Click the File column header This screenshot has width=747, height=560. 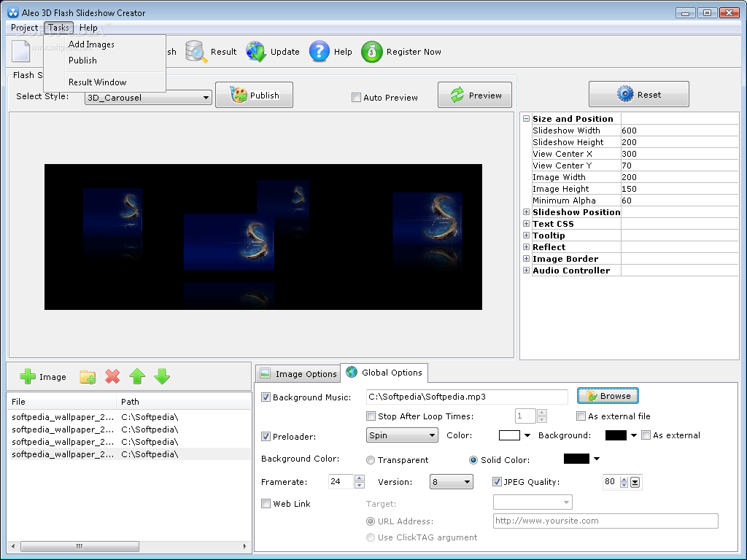click(x=62, y=402)
